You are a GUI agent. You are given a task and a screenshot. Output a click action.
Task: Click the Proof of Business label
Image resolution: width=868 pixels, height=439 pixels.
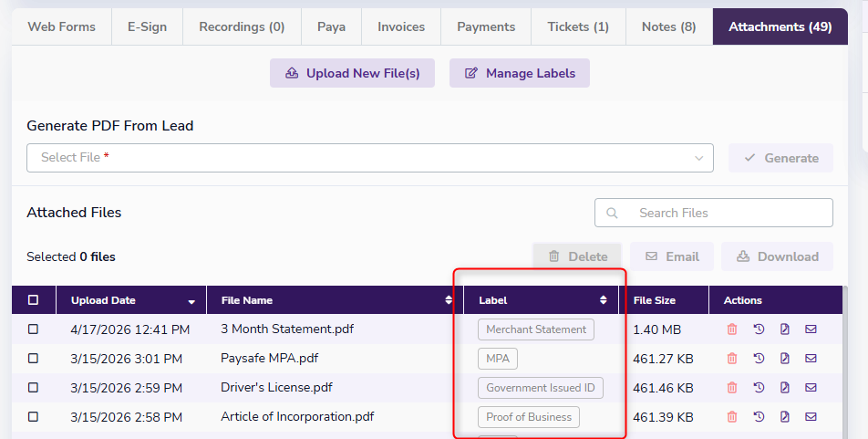[x=529, y=417]
